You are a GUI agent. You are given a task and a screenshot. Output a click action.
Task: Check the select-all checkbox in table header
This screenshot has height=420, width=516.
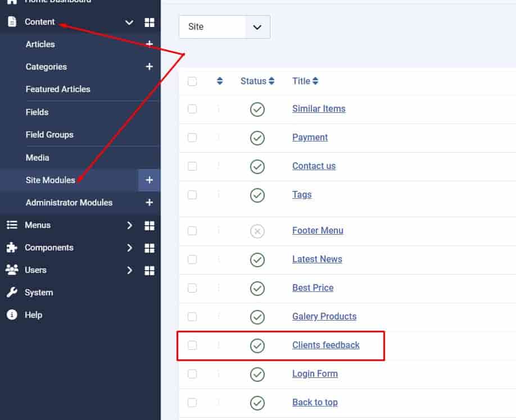coord(192,81)
